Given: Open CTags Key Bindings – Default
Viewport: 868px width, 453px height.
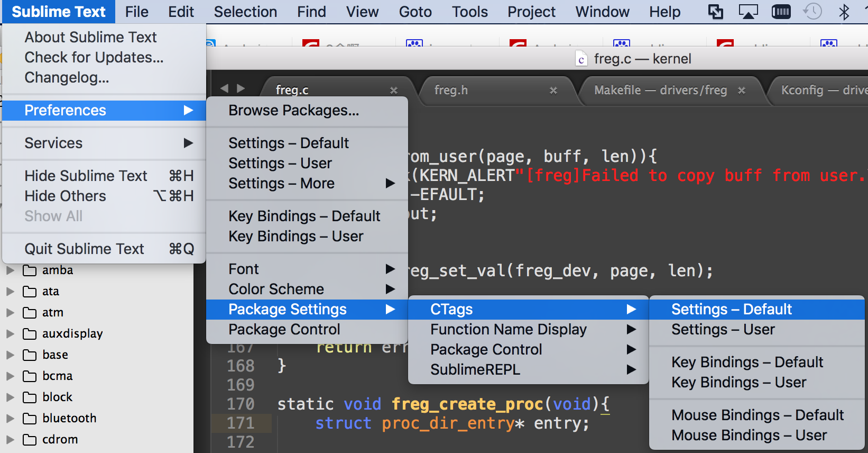Looking at the screenshot, I should pos(757,362).
